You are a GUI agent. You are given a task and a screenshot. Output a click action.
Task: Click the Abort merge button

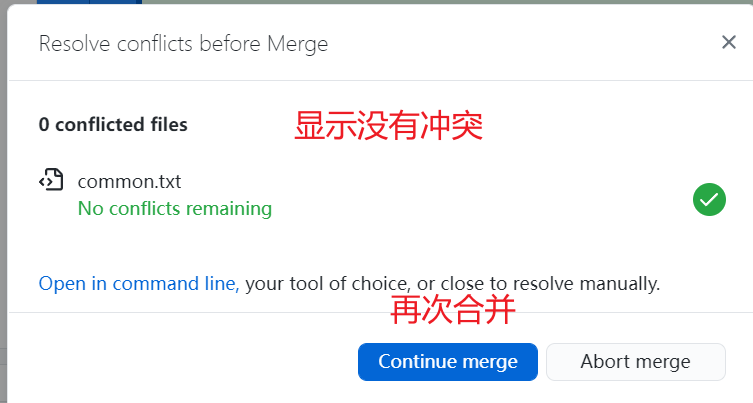635,361
